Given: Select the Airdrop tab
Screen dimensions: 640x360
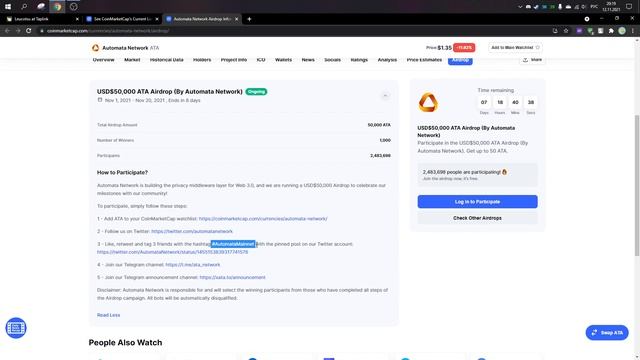Looking at the screenshot, I should coord(460,60).
